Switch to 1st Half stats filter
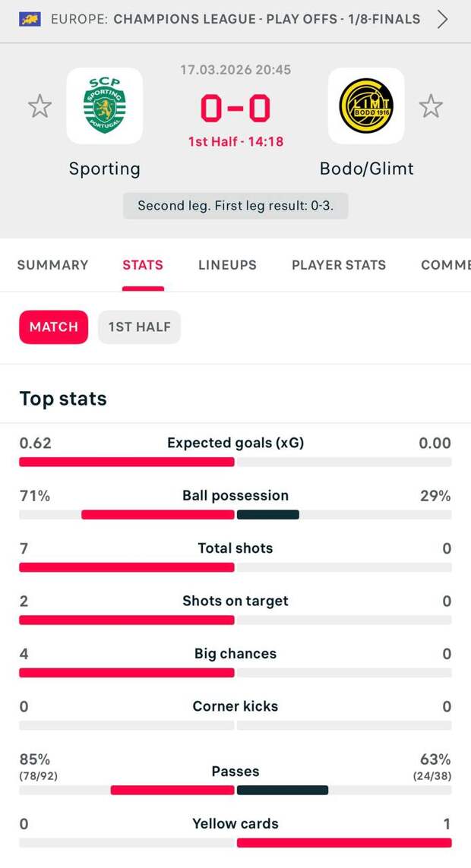 (139, 327)
